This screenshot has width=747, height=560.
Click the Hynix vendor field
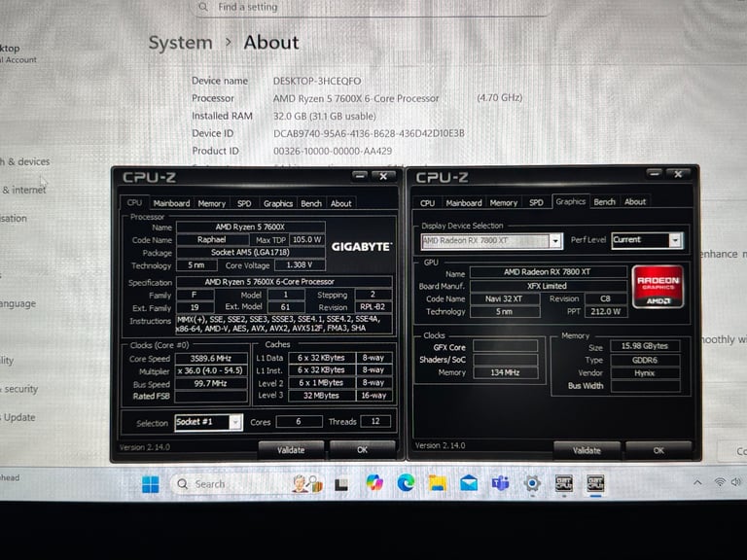coord(645,373)
